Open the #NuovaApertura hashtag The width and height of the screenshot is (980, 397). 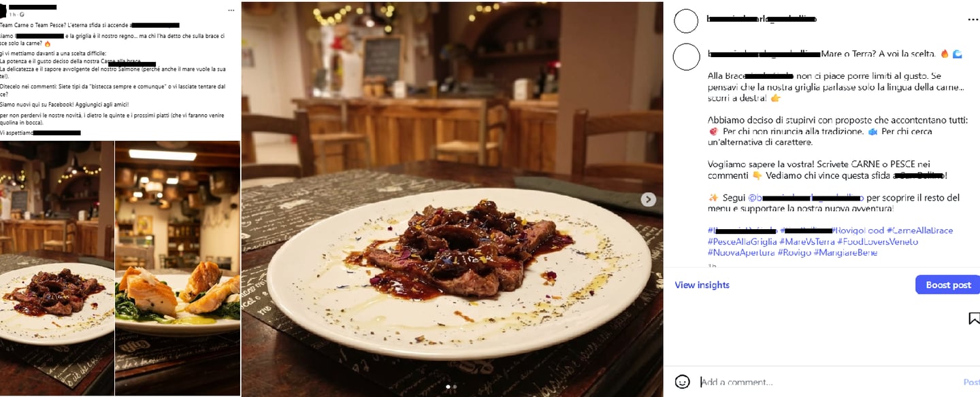click(741, 252)
